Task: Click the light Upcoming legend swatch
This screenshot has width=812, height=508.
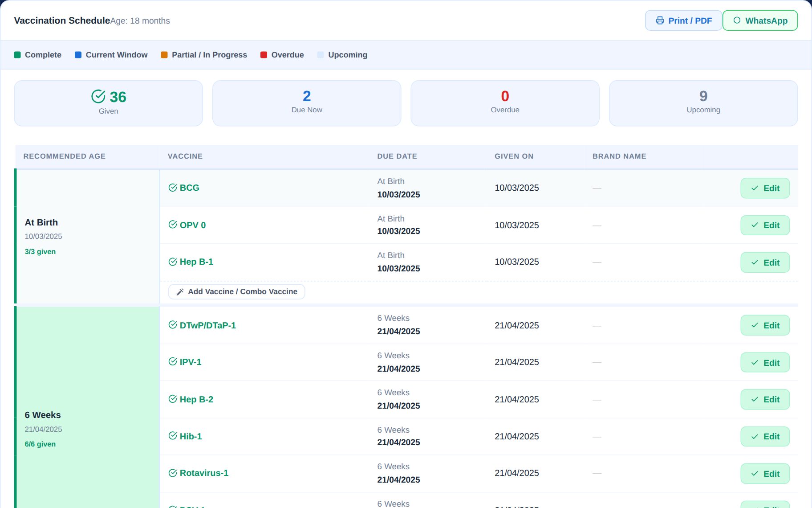Action: click(321, 55)
